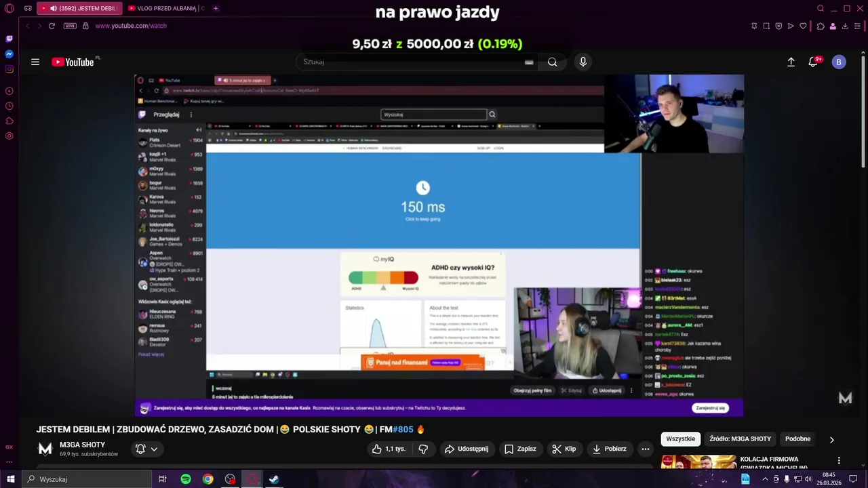Click the Klip clip button
The width and height of the screenshot is (868, 488).
pos(564,449)
